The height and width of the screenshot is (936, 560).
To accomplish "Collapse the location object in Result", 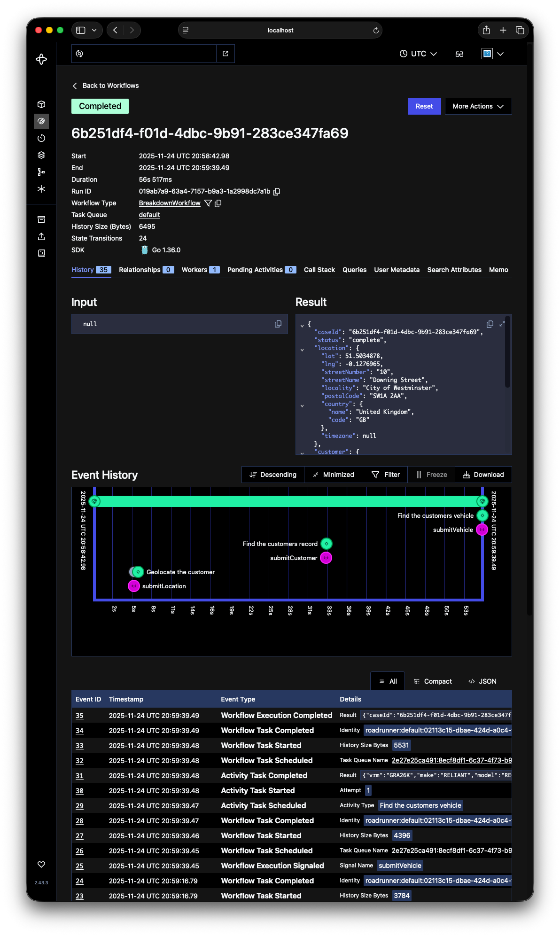I will click(x=302, y=349).
